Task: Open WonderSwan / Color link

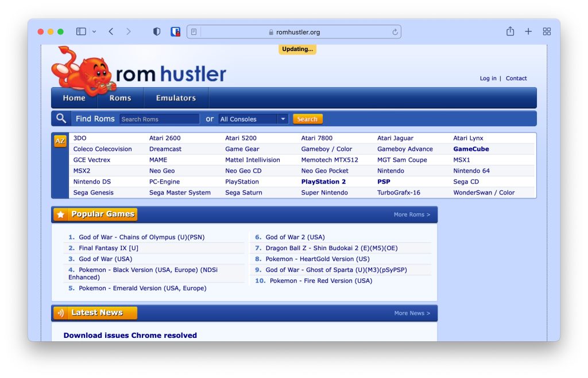Action: pos(483,192)
